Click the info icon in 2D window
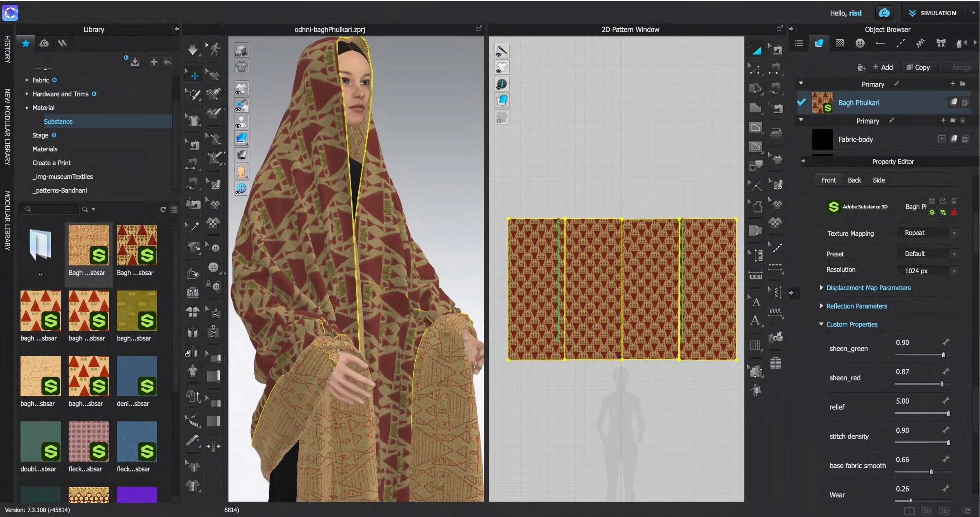Screen dimensions: 980x517 (501, 84)
